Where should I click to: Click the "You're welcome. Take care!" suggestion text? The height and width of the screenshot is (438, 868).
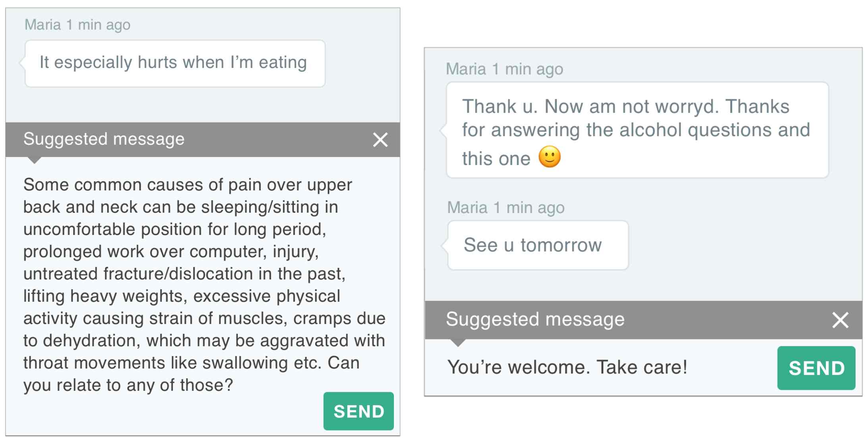(x=567, y=367)
